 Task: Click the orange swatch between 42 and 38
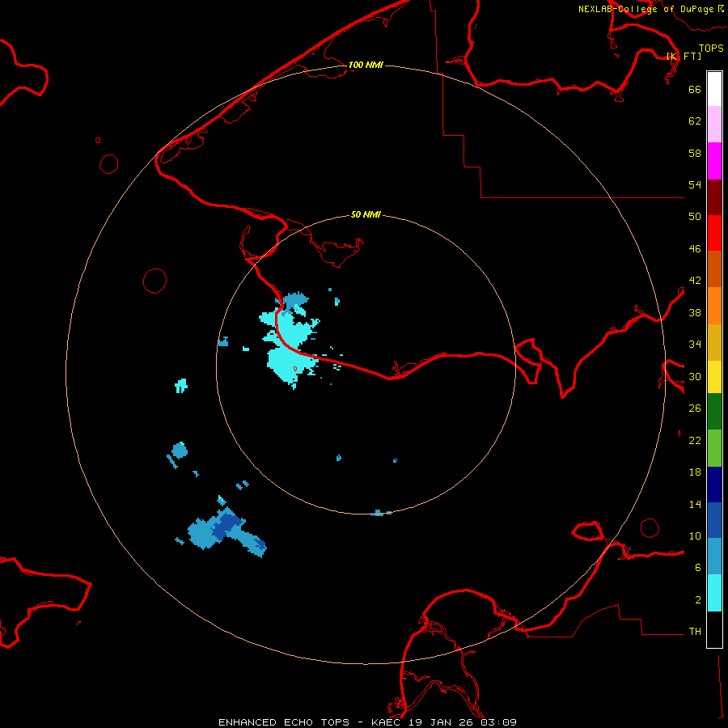click(714, 306)
